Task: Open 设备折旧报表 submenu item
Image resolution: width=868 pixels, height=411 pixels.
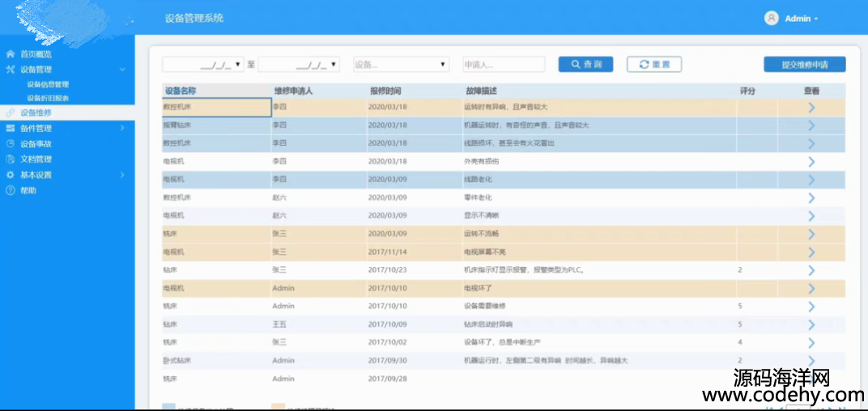Action: [x=48, y=98]
